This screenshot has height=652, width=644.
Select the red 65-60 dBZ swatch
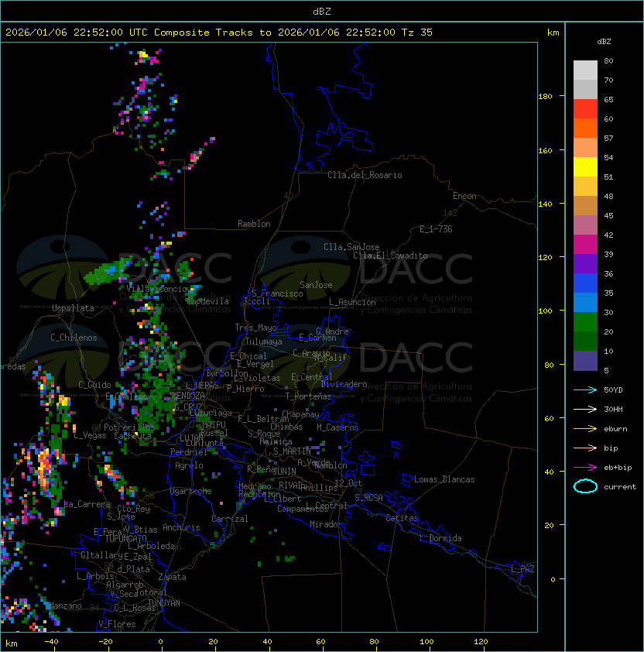[x=585, y=109]
